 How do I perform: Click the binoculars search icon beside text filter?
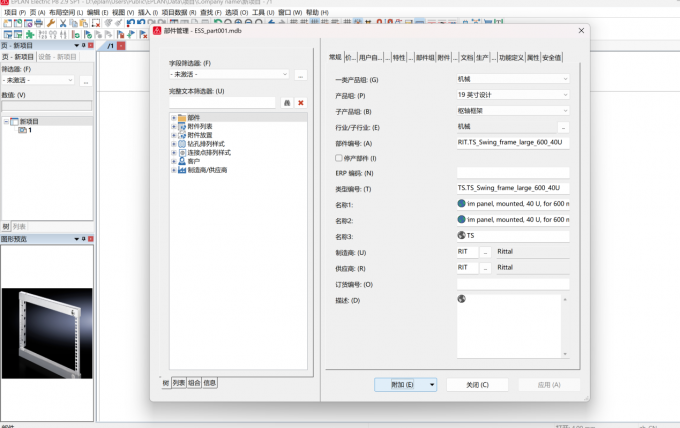pyautogui.click(x=287, y=103)
